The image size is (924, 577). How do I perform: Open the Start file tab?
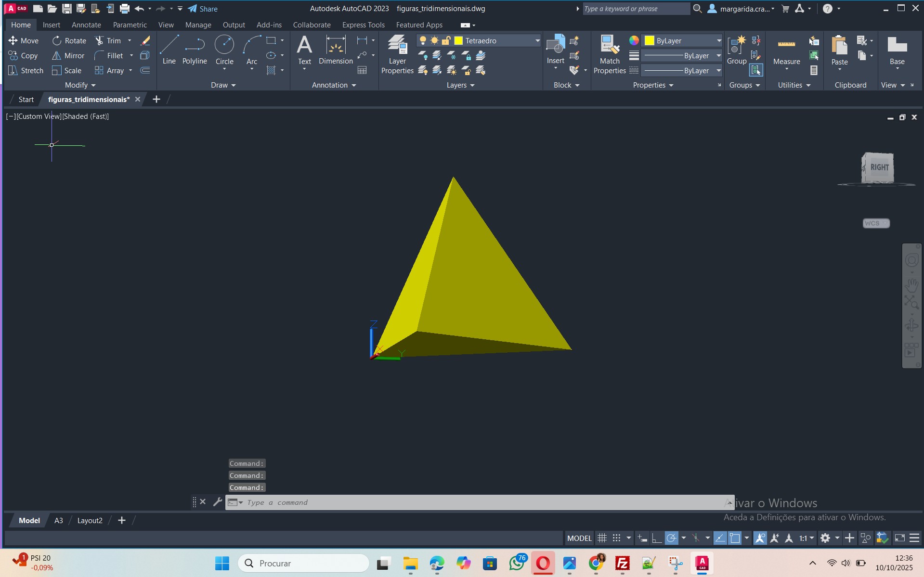point(26,100)
